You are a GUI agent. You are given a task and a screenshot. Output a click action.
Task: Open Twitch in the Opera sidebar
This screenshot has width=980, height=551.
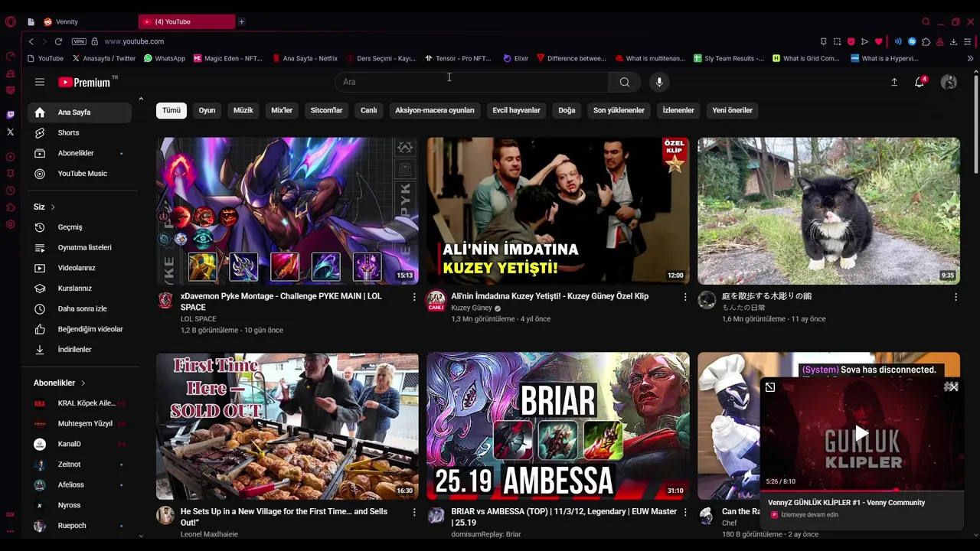10,115
